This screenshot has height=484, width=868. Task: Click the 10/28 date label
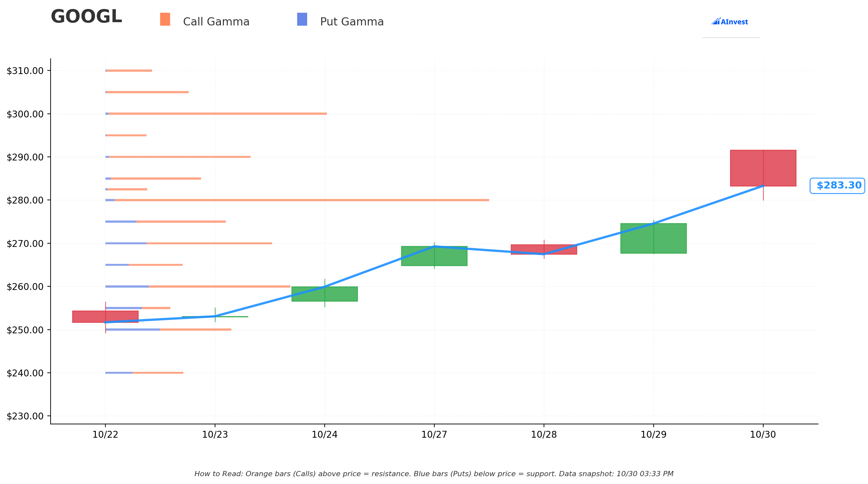pyautogui.click(x=544, y=435)
